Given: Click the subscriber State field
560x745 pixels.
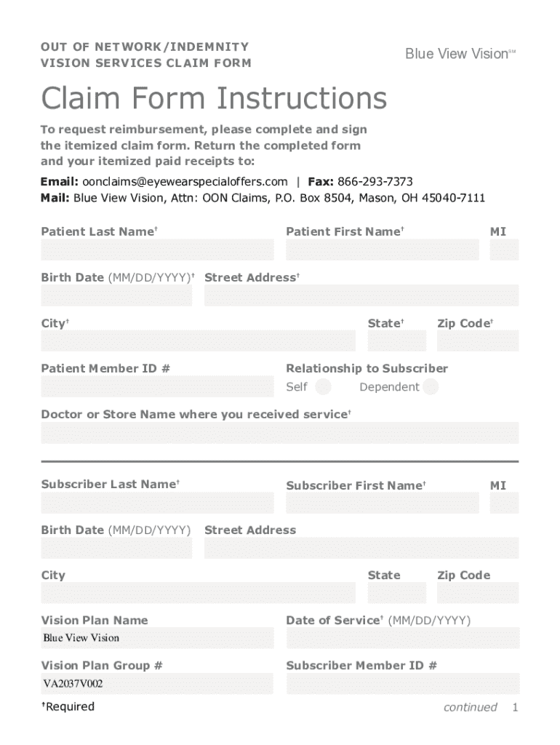Looking at the screenshot, I should point(396,593).
